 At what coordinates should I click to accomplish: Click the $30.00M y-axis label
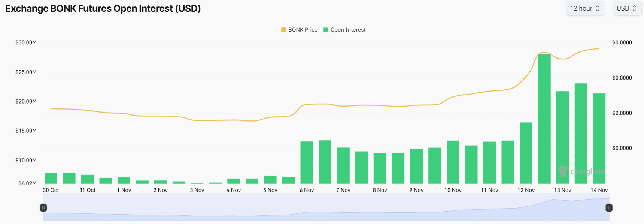coord(26,42)
